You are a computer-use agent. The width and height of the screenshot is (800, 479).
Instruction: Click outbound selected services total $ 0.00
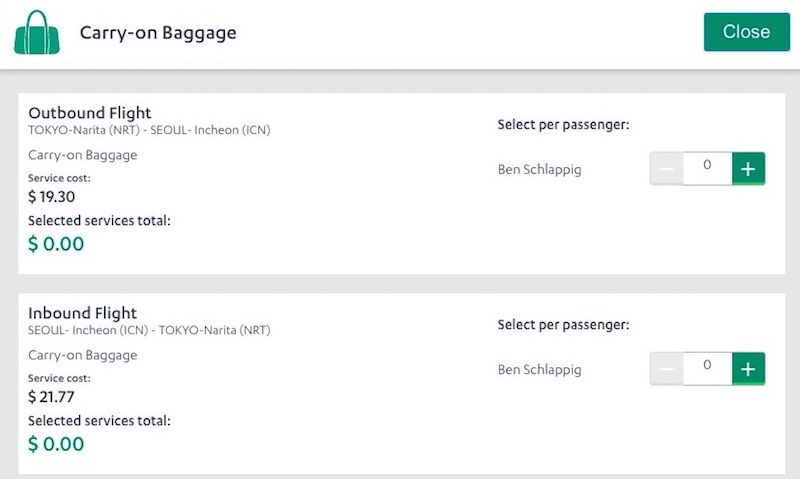[56, 244]
